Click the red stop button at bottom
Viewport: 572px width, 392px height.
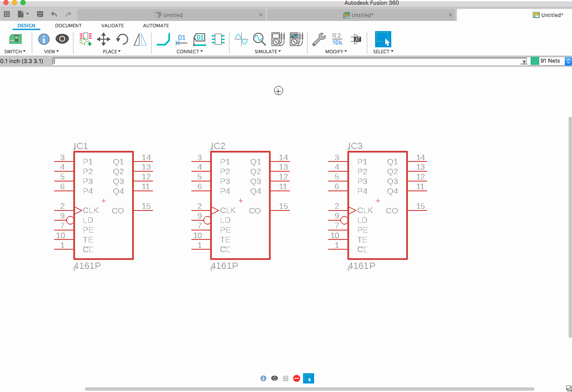(x=297, y=378)
